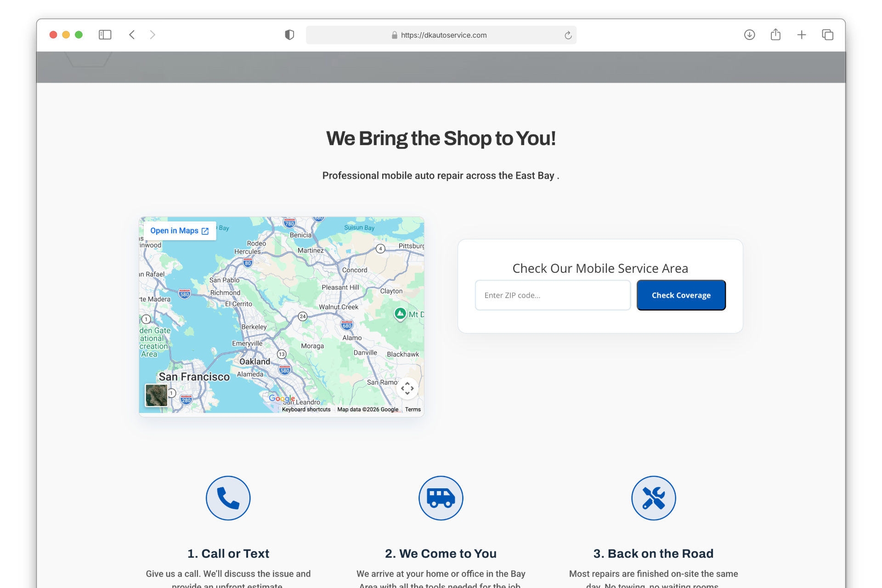
Task: Click the tools icon for Back on the Road
Action: pyautogui.click(x=653, y=498)
